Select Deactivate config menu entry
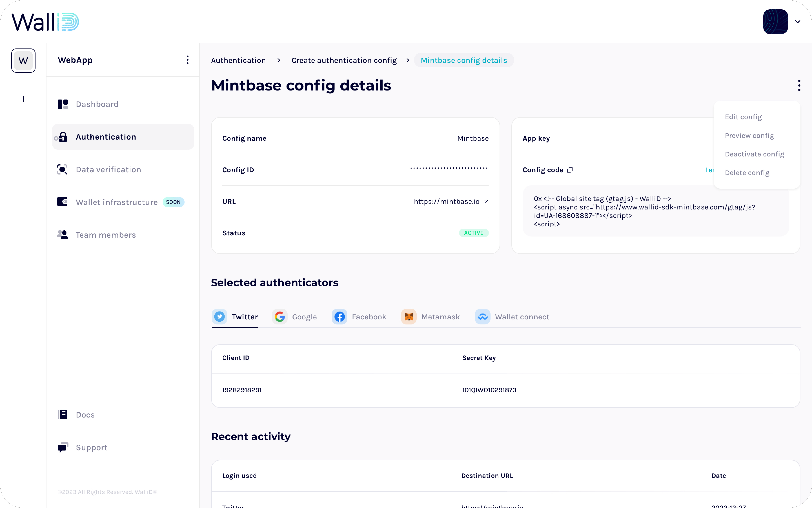This screenshot has width=812, height=508. pos(754,154)
